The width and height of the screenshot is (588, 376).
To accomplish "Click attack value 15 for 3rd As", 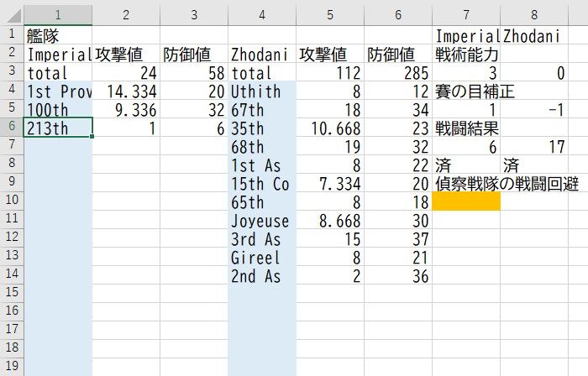I will tap(330, 238).
